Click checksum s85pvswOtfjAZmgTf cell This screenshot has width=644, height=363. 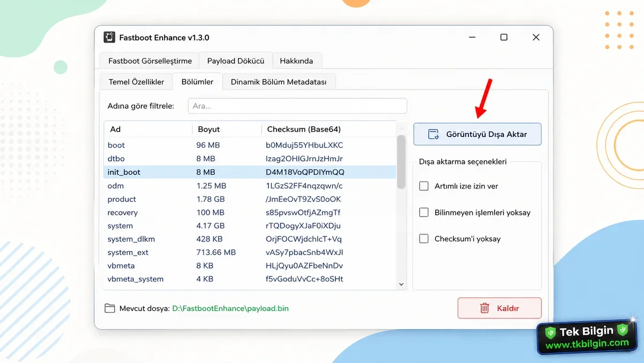pos(303,212)
